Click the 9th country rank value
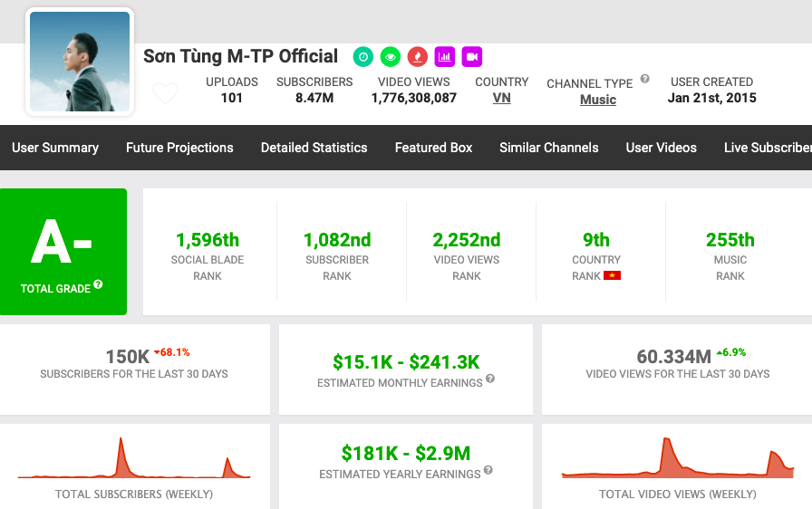 [x=596, y=240]
